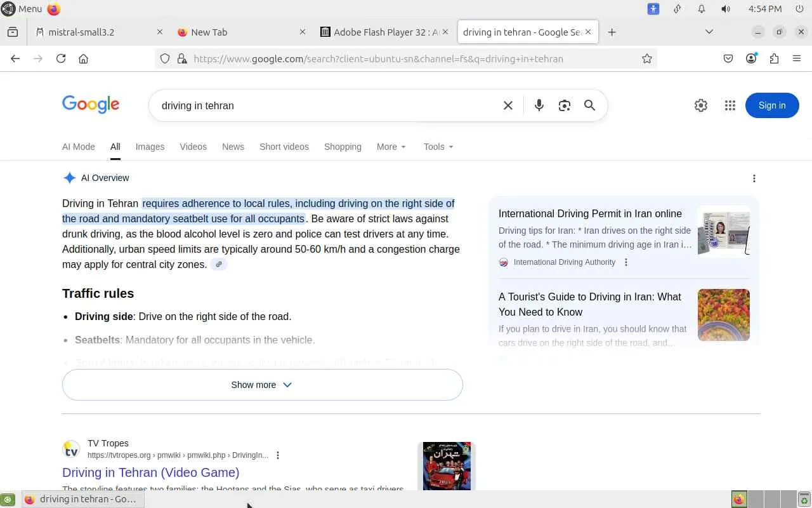This screenshot has height=508, width=812.
Task: Reload the current page
Action: point(61,58)
